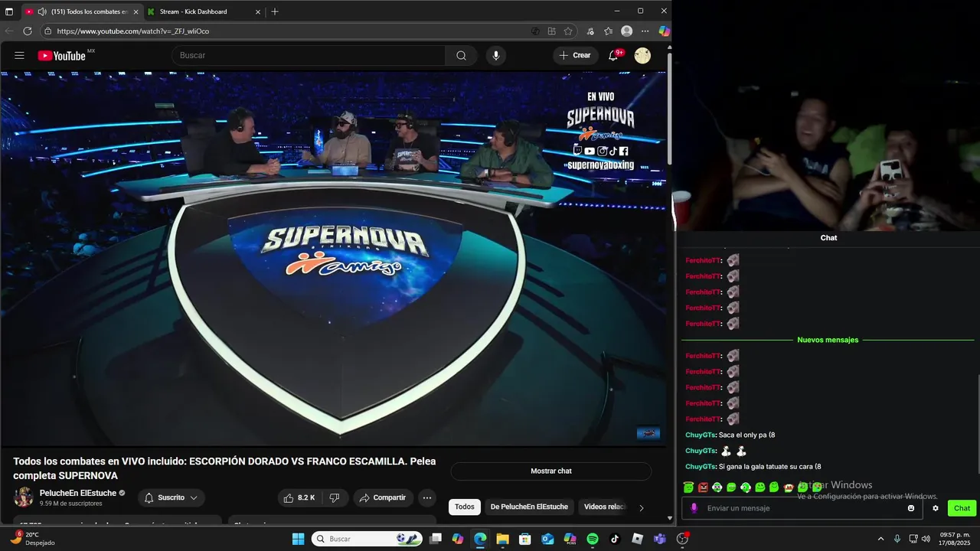Dislike the video with thumbs down

(335, 497)
